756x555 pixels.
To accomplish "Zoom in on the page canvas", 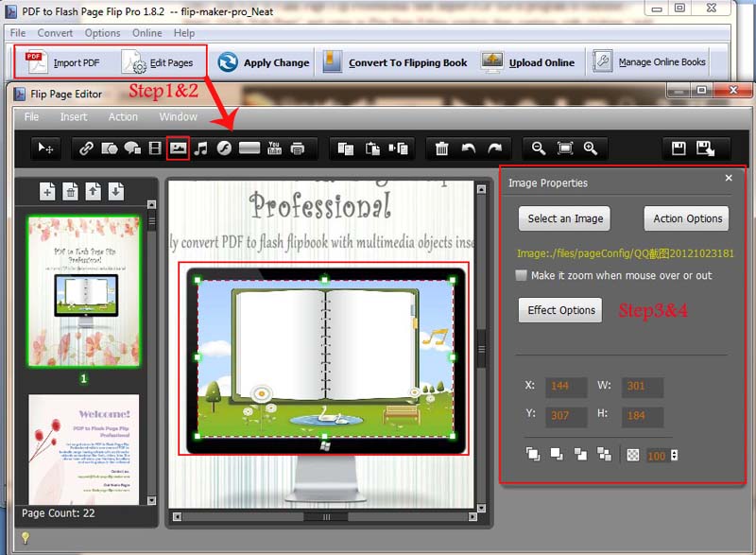I will click(591, 148).
